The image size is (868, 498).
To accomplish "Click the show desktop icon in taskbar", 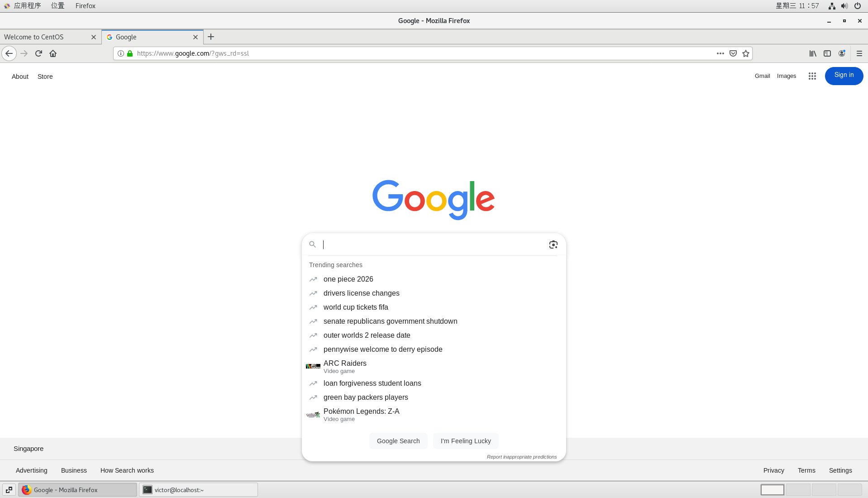I will point(9,490).
